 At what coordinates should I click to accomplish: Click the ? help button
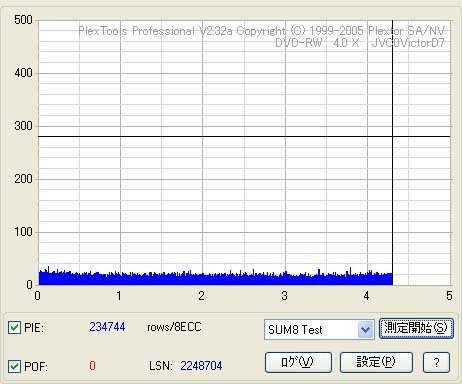pos(436,362)
